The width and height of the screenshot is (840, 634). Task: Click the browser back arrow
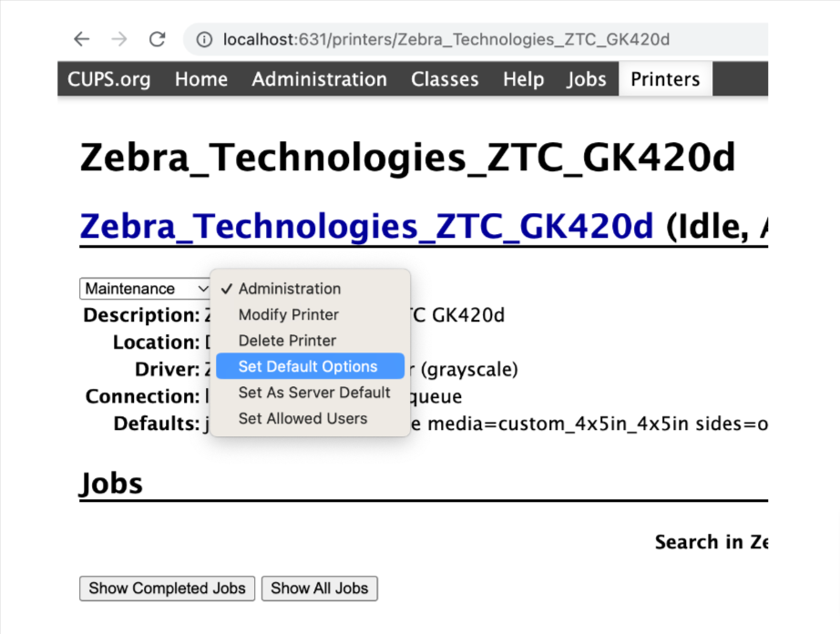[82, 39]
